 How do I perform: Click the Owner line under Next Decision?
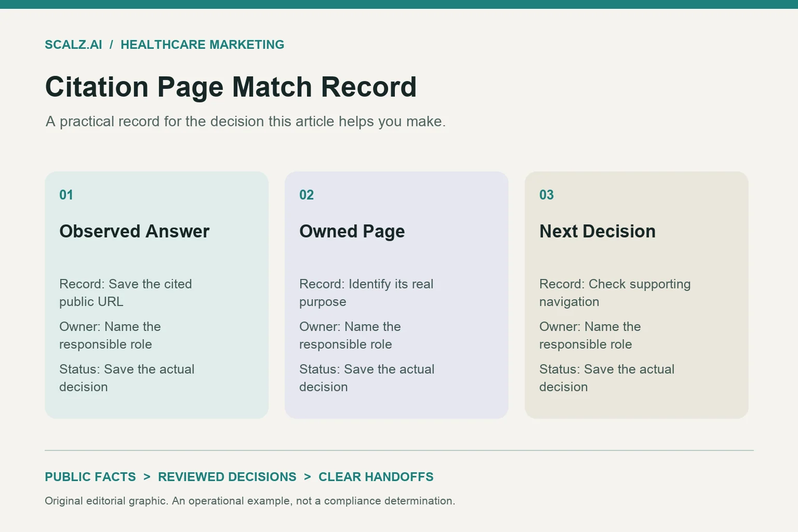(x=590, y=335)
